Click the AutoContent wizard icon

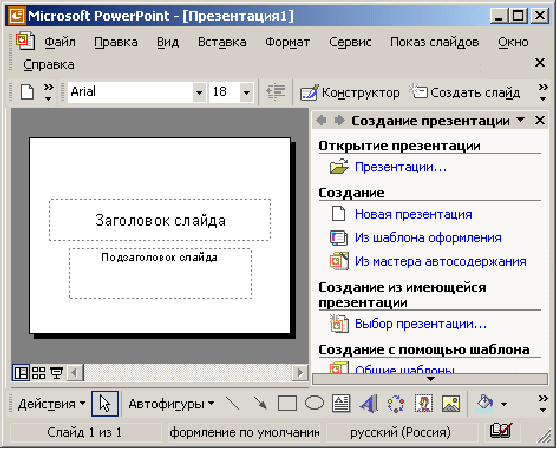pyautogui.click(x=339, y=261)
